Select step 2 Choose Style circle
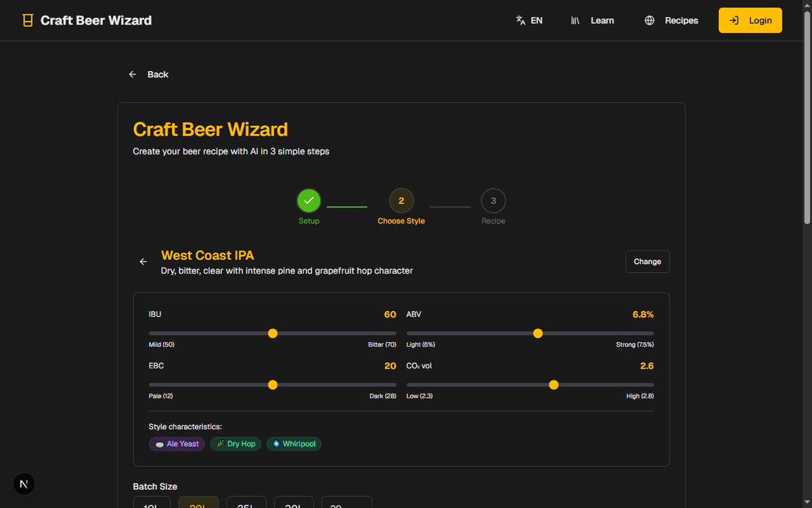This screenshot has height=508, width=812. [401, 200]
